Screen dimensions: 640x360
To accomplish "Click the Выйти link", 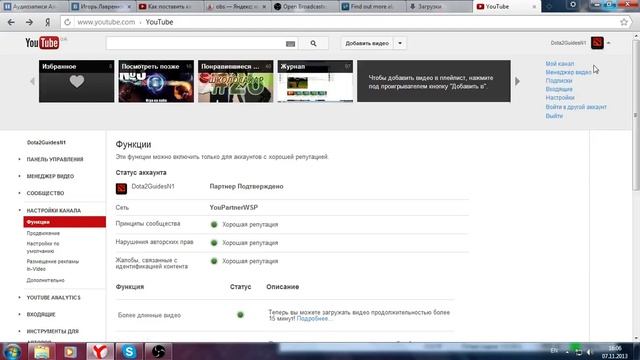I will tap(554, 116).
